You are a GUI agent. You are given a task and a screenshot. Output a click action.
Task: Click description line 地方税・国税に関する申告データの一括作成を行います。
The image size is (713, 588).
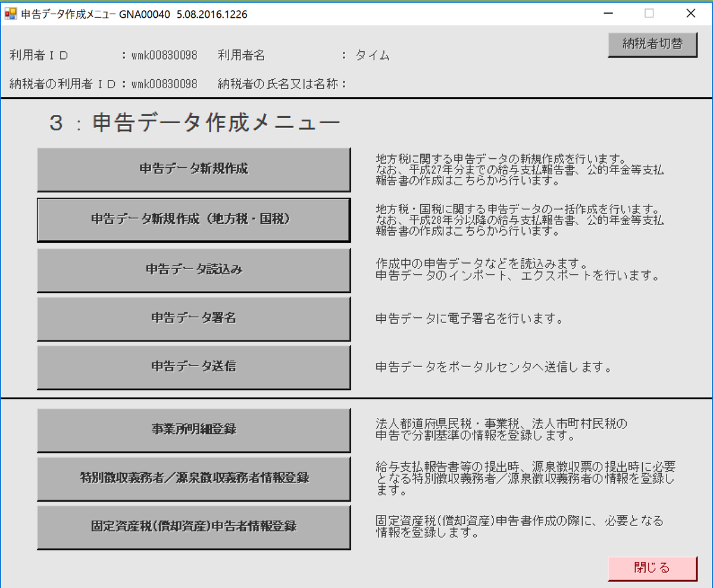518,209
